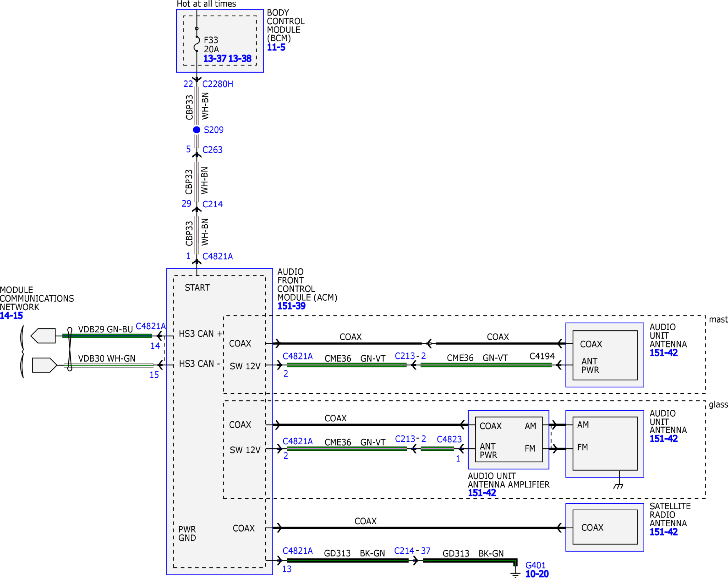Open connector C263 link
Screen dimensions: 728x578
(x=212, y=150)
